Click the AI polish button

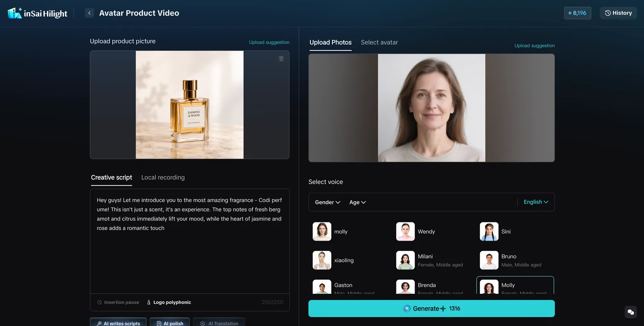170,323
